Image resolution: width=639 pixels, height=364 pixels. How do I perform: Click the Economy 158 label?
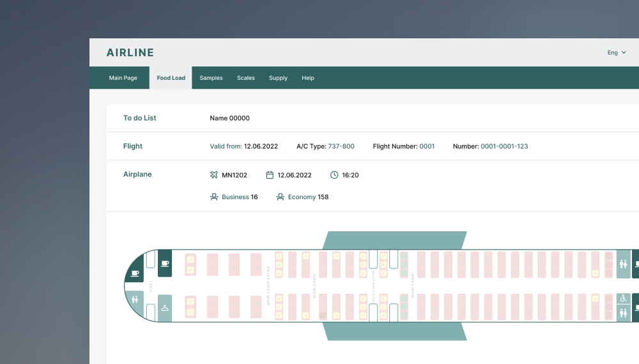click(x=308, y=197)
